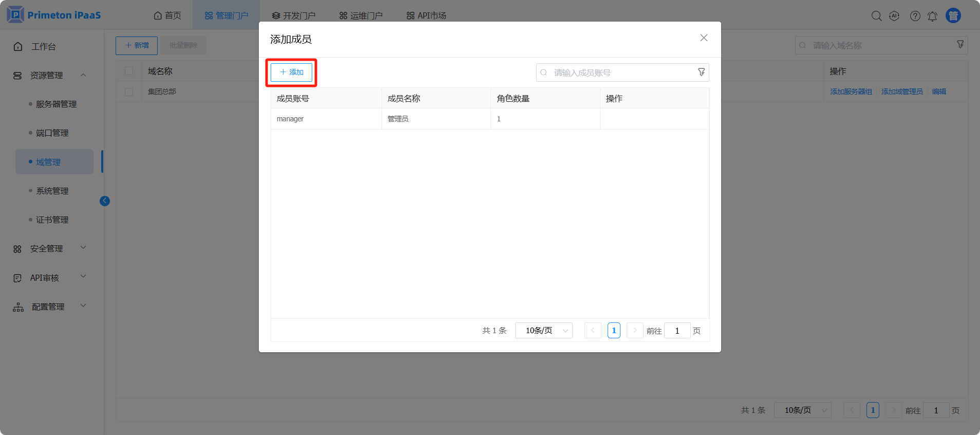Open the AI assistant icon in header
Screen dimensions: 980x435
[x=894, y=16]
